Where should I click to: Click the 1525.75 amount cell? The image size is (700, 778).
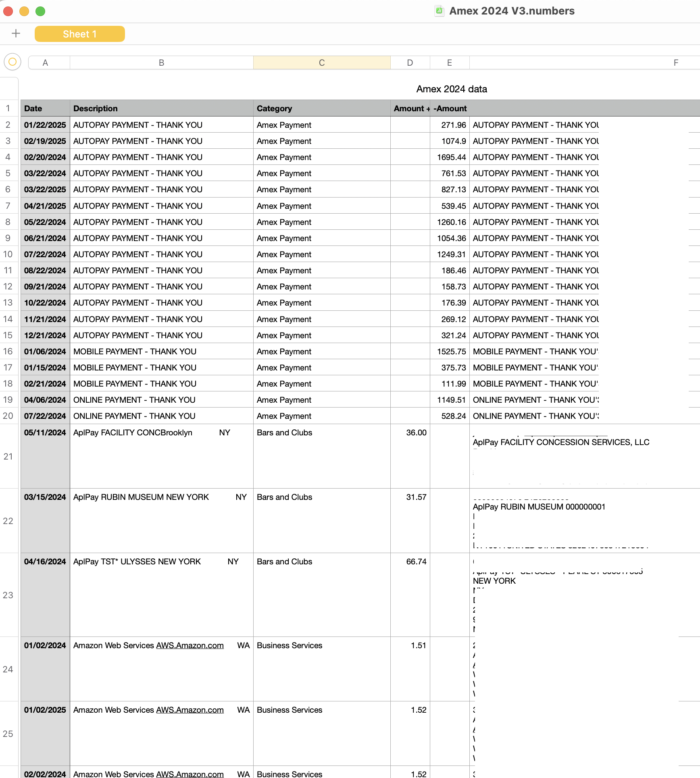point(450,352)
